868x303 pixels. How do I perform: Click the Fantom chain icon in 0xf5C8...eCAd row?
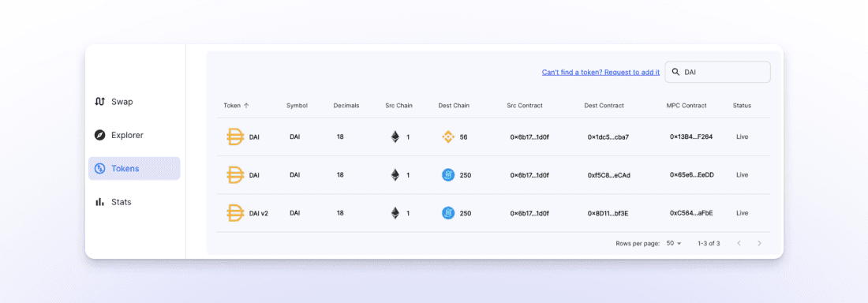[x=448, y=175]
